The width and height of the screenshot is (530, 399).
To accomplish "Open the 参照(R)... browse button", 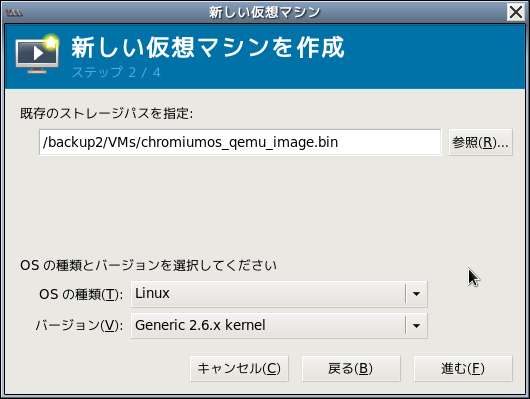I will coord(480,142).
